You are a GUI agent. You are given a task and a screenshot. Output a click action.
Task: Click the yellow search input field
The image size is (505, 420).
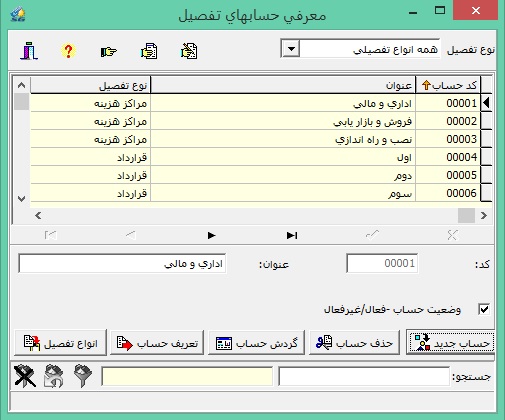click(187, 376)
